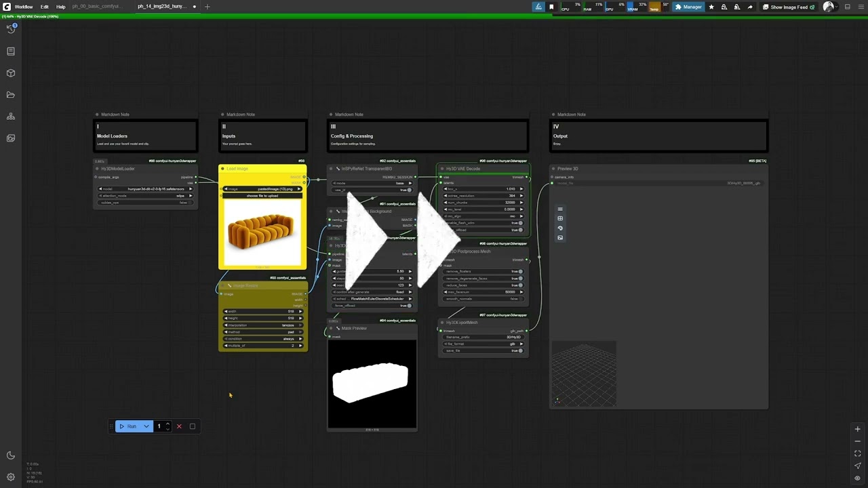Open the node tree sidebar icon

coord(11,117)
